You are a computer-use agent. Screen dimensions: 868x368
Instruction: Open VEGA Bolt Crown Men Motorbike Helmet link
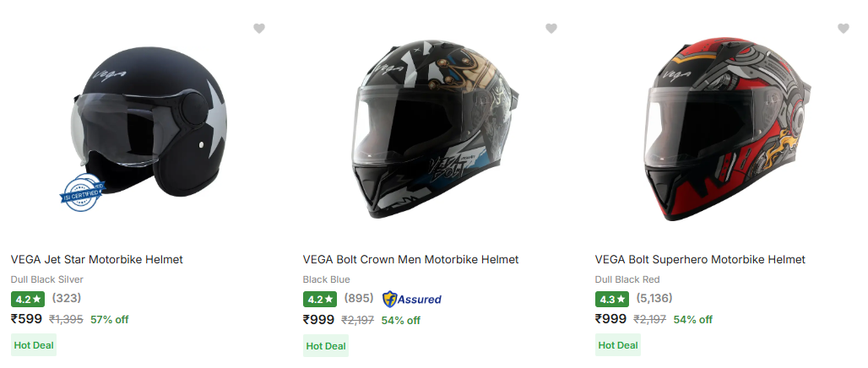pos(410,259)
